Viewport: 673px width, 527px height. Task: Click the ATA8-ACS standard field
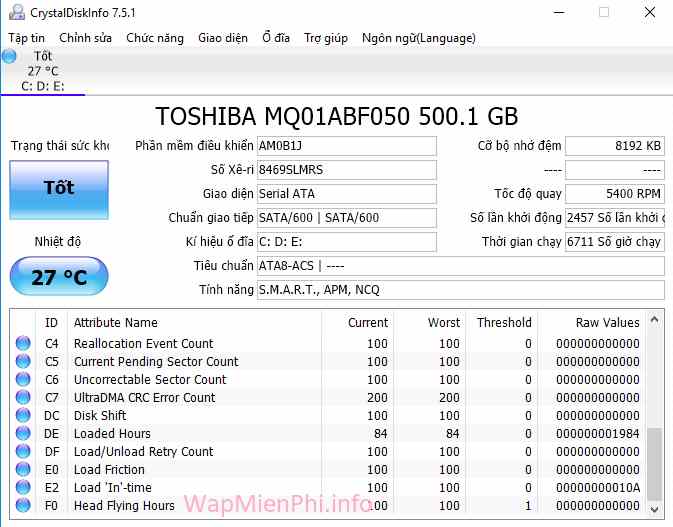pyautogui.click(x=461, y=266)
